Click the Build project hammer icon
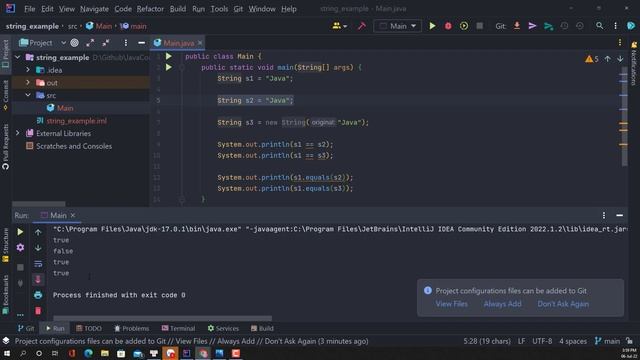This screenshot has height=360, width=640. click(362, 26)
